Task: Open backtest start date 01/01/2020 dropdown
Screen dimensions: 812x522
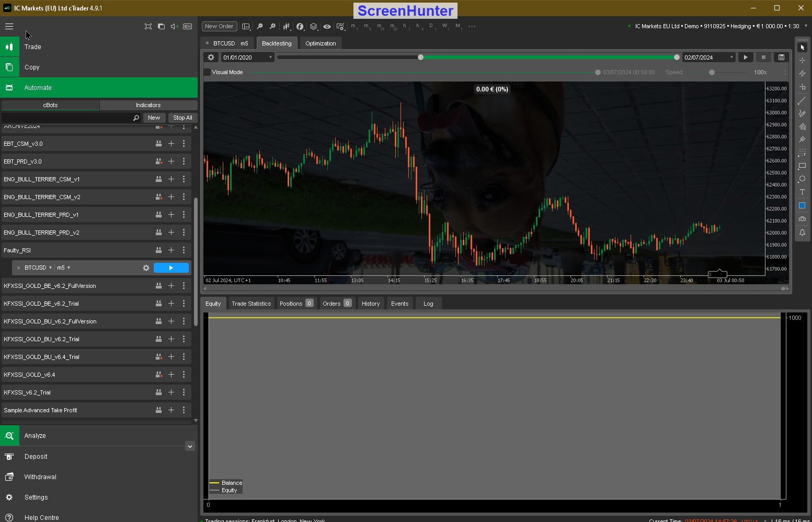Action: pos(248,57)
